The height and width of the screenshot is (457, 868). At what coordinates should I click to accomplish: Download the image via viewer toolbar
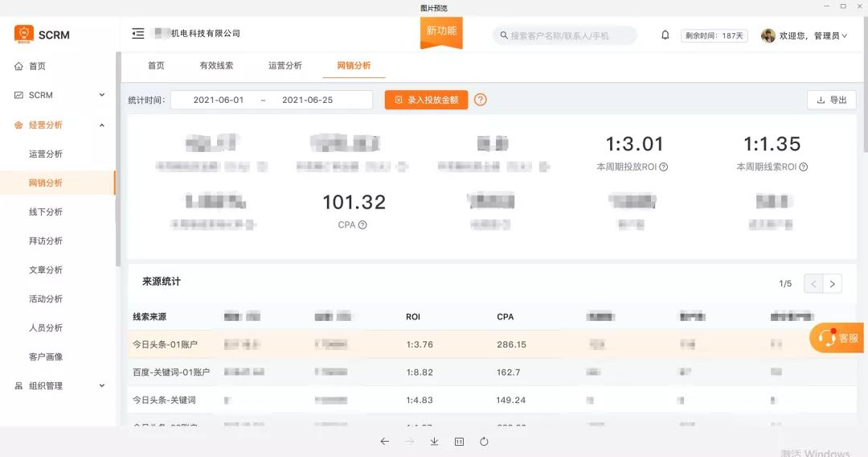pyautogui.click(x=434, y=442)
